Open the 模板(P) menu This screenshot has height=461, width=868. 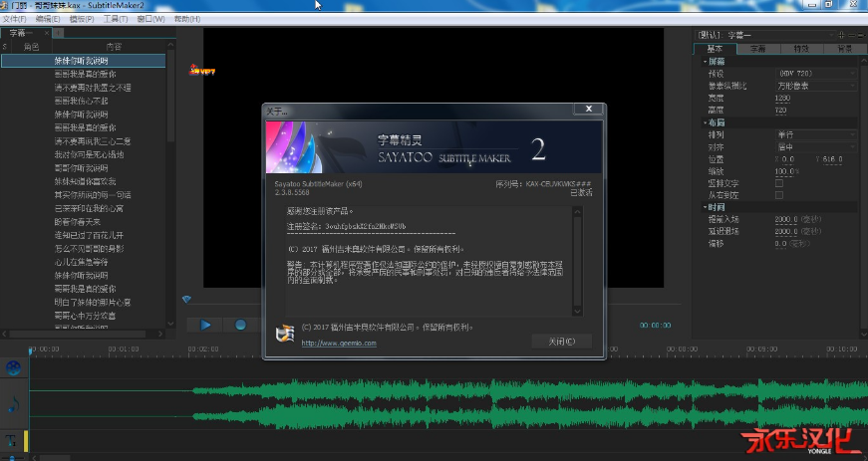[x=82, y=19]
